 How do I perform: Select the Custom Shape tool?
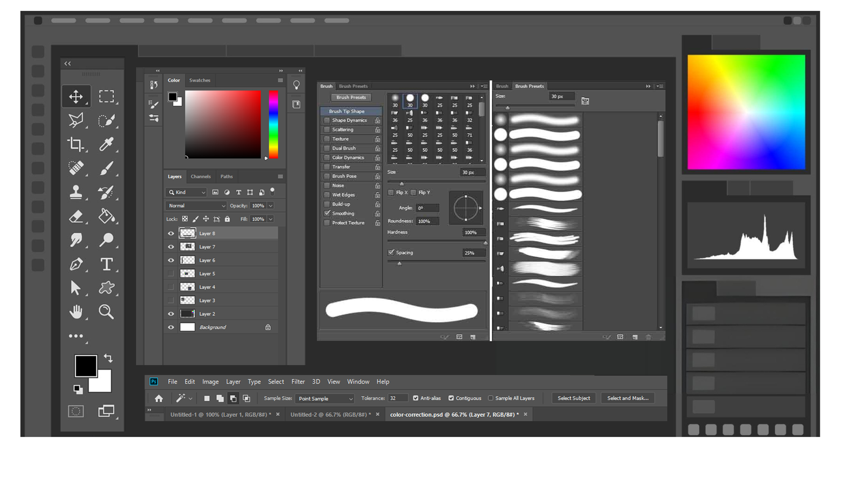[x=106, y=287]
